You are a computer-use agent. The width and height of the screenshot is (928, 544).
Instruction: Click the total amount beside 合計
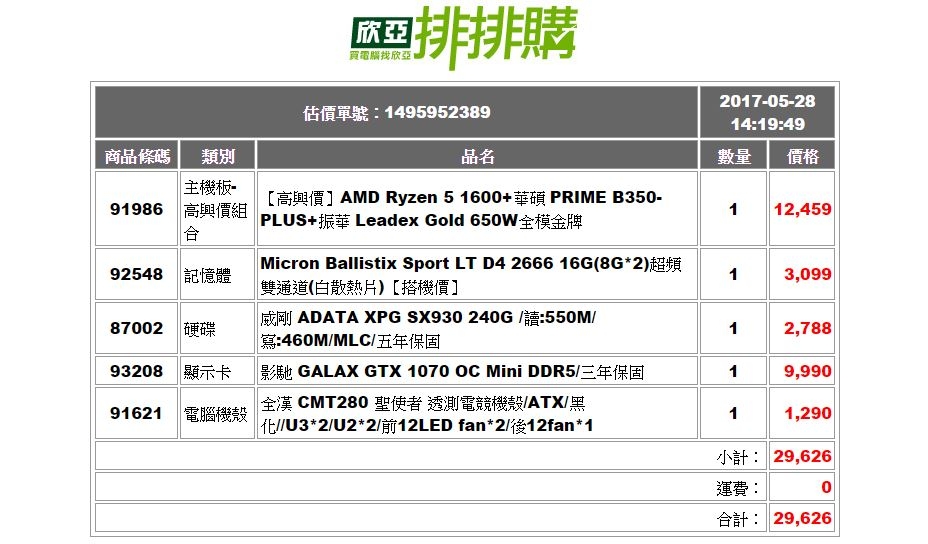(x=803, y=519)
